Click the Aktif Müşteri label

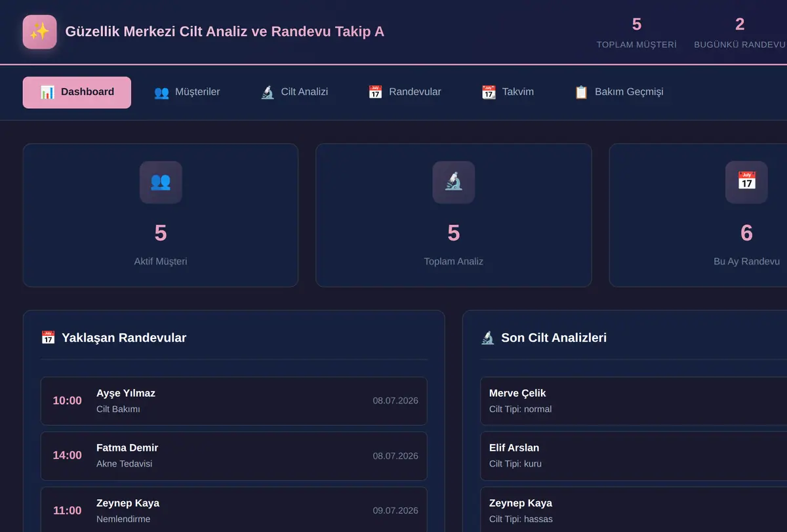[161, 261]
